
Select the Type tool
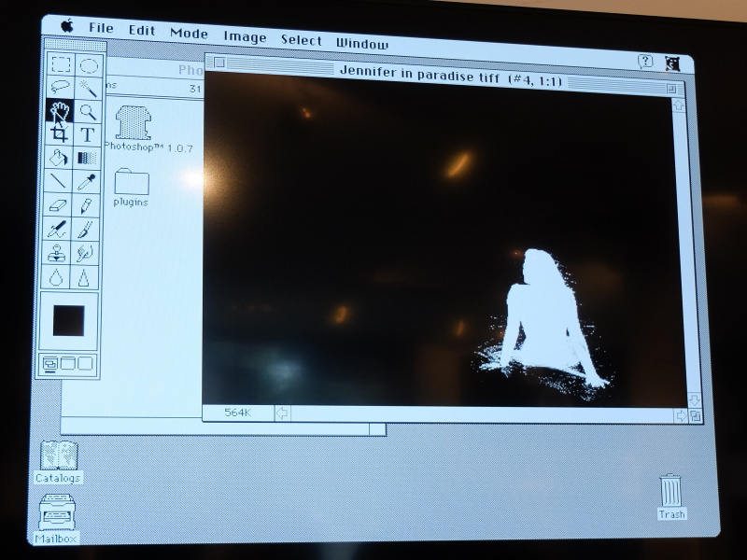[87, 135]
